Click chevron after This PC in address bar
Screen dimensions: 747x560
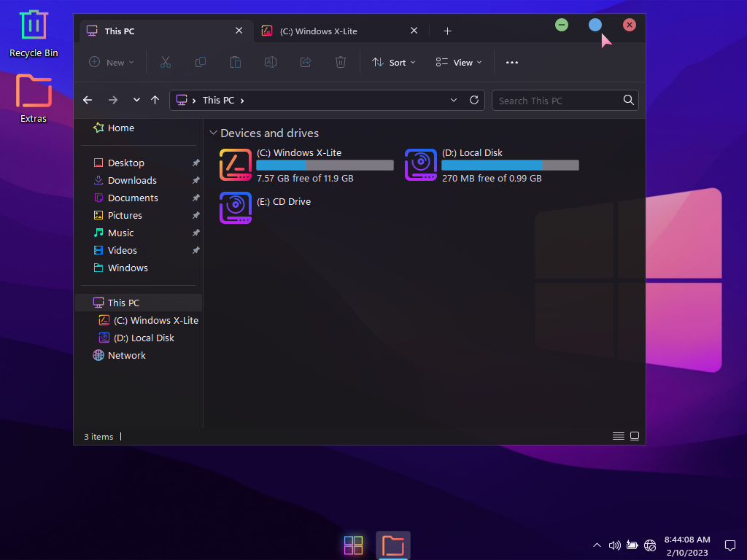[x=242, y=101]
